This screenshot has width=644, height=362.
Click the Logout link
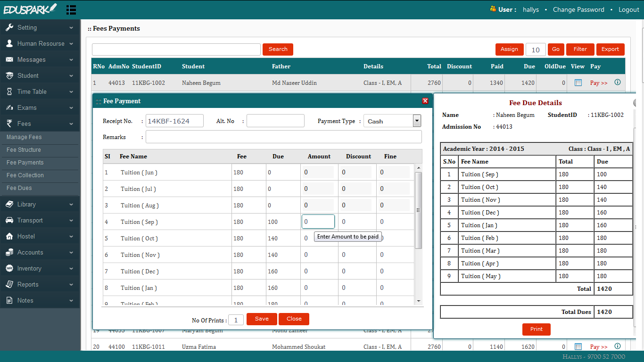[x=628, y=9]
